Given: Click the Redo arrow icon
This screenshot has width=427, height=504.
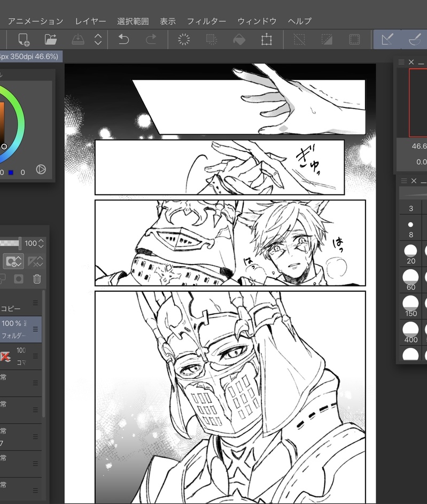Looking at the screenshot, I should pyautogui.click(x=151, y=40).
